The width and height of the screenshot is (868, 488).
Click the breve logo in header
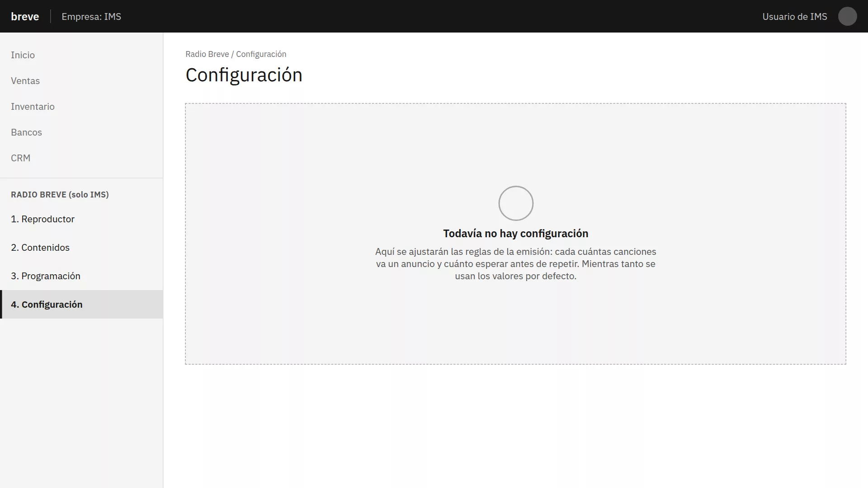click(x=25, y=17)
